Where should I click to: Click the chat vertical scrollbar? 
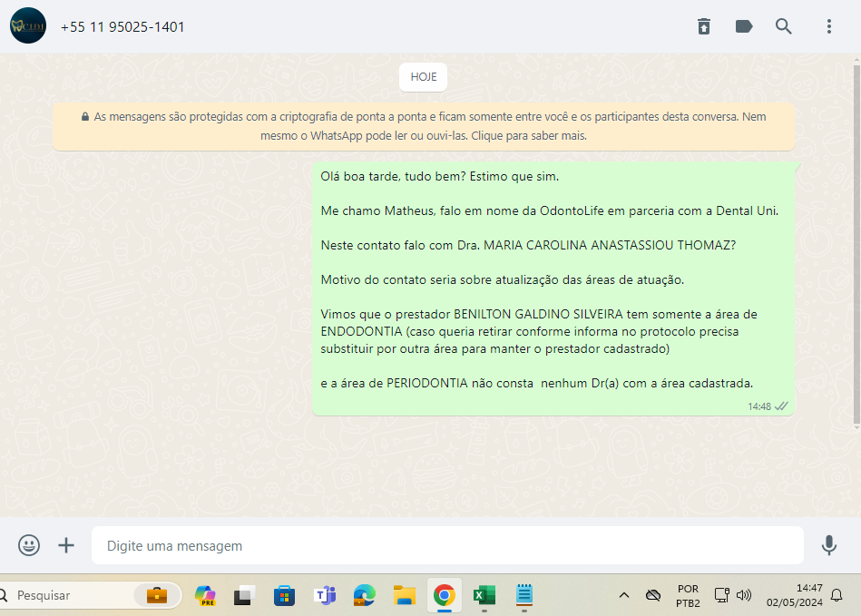[856, 244]
